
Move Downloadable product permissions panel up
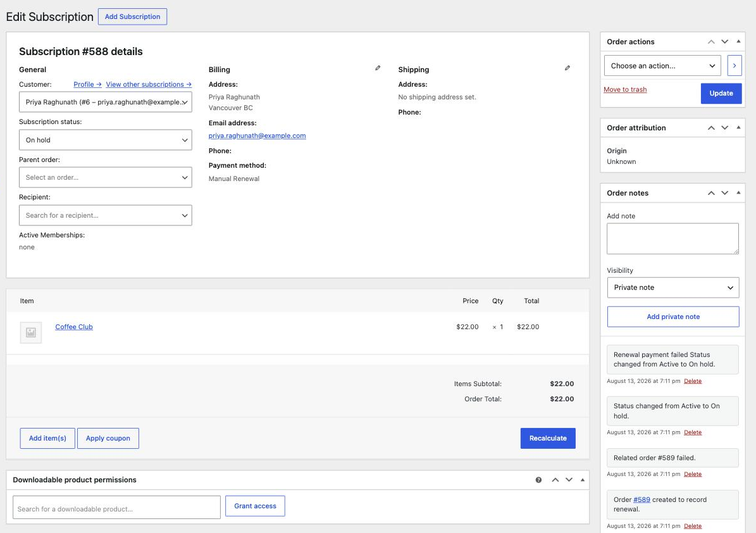[555, 480]
